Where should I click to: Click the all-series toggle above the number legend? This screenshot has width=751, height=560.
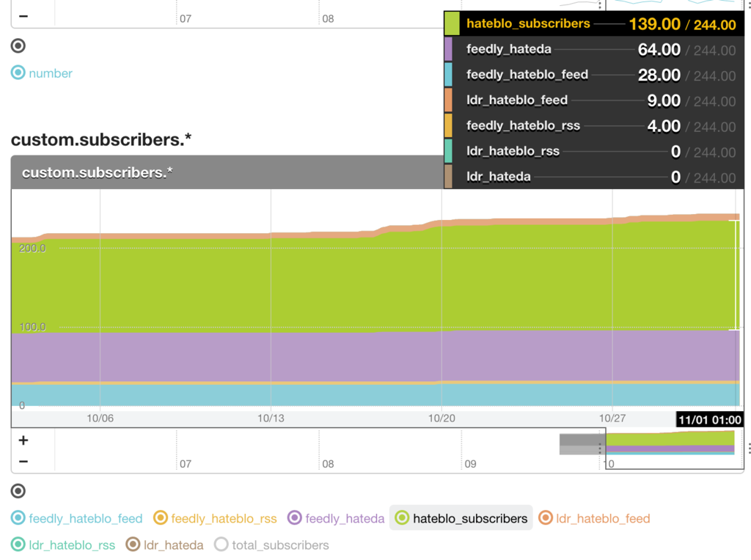tap(18, 46)
